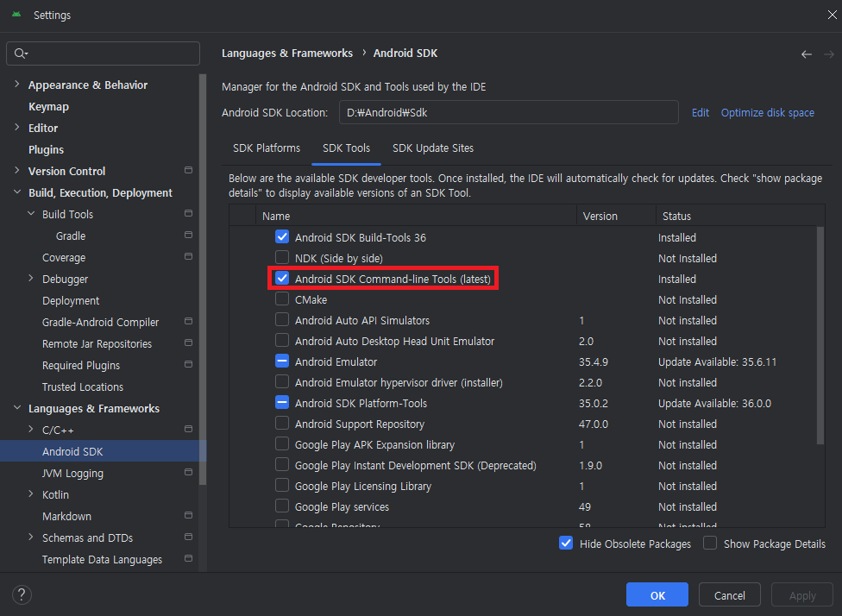842x616 pixels.
Task: Click project-level icon beside Template Data Languages
Action: coord(188,558)
